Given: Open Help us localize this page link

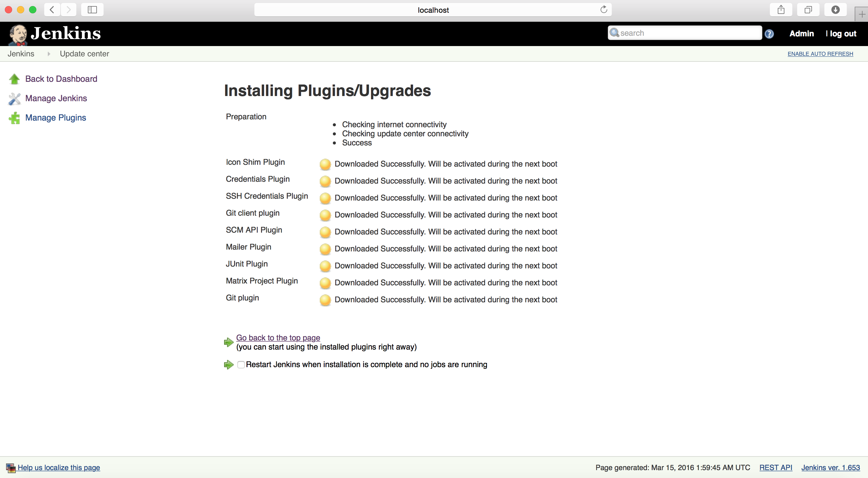Looking at the screenshot, I should [x=59, y=468].
